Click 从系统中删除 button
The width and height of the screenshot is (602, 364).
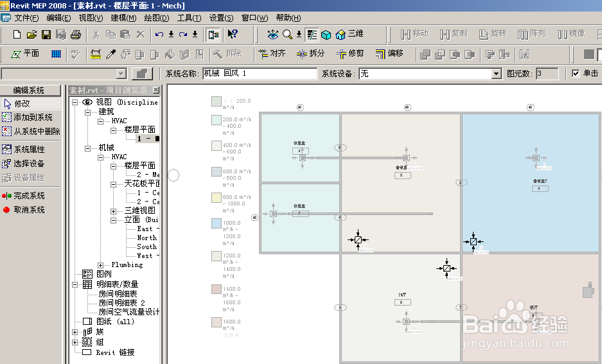[30, 132]
